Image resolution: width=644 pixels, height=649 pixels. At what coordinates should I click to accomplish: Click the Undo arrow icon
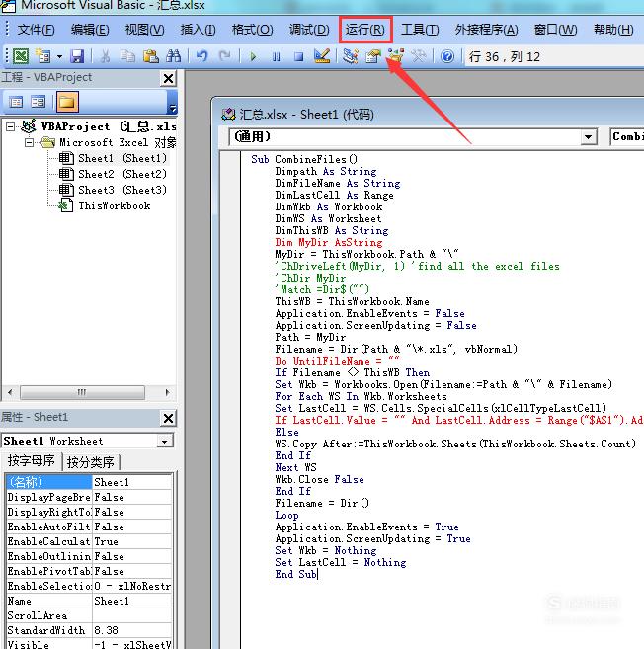pyautogui.click(x=201, y=56)
